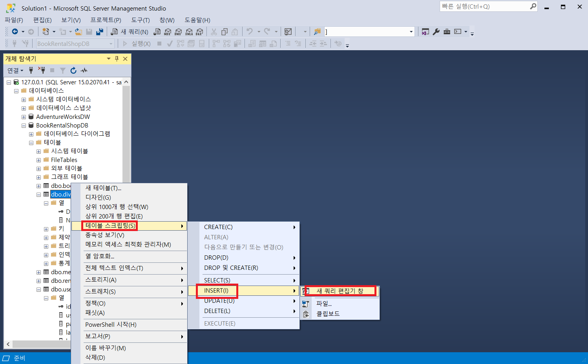Expand the AdventureWorksDW database node

[x=24, y=117]
